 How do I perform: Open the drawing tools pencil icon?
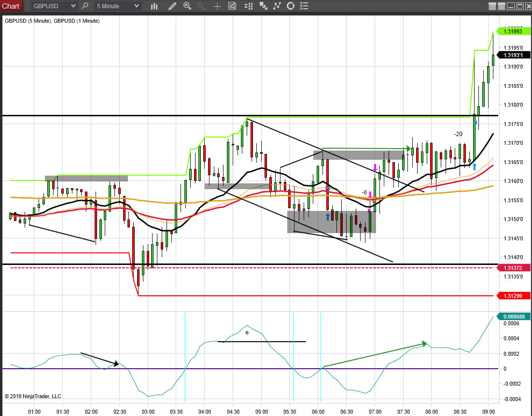[172, 6]
